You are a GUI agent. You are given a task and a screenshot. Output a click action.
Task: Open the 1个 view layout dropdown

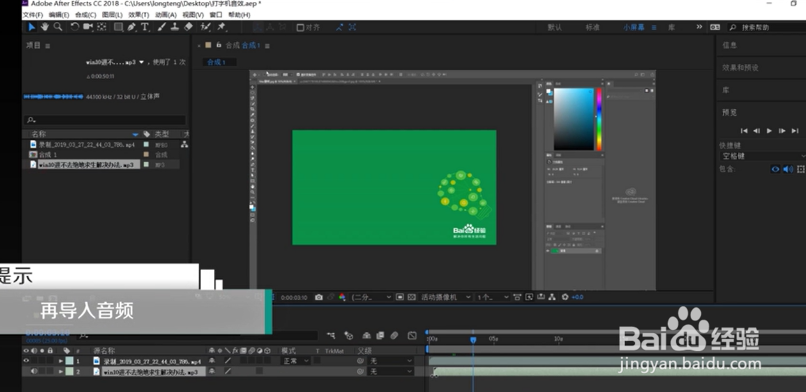[x=492, y=297]
